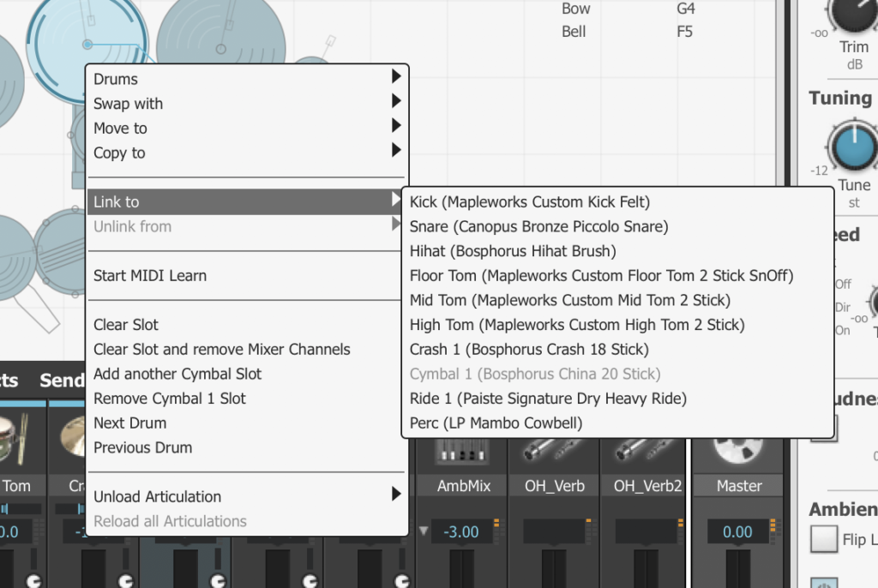Toggle the Flip ambience checkbox
The height and width of the screenshot is (588, 878).
[x=824, y=538]
